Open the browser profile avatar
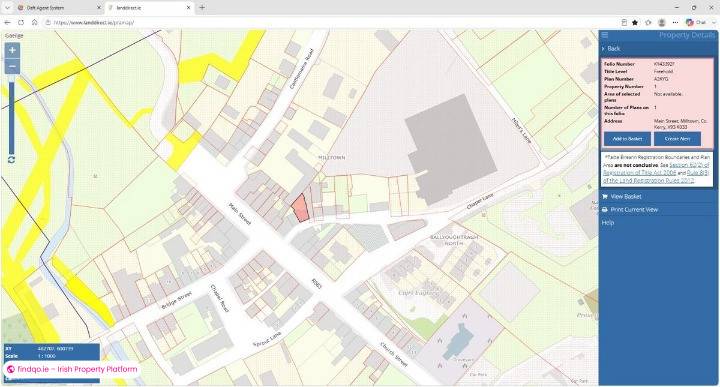The image size is (720, 387). tap(662, 22)
